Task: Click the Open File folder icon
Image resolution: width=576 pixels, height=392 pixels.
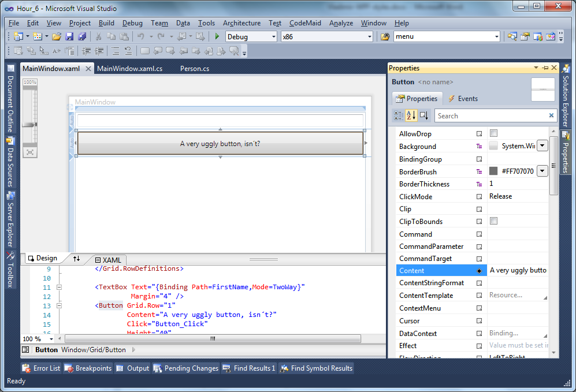Action: [x=57, y=36]
